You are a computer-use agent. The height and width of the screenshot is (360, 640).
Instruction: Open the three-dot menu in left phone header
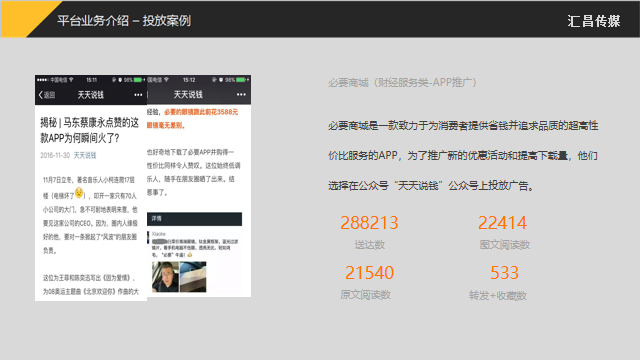138,95
